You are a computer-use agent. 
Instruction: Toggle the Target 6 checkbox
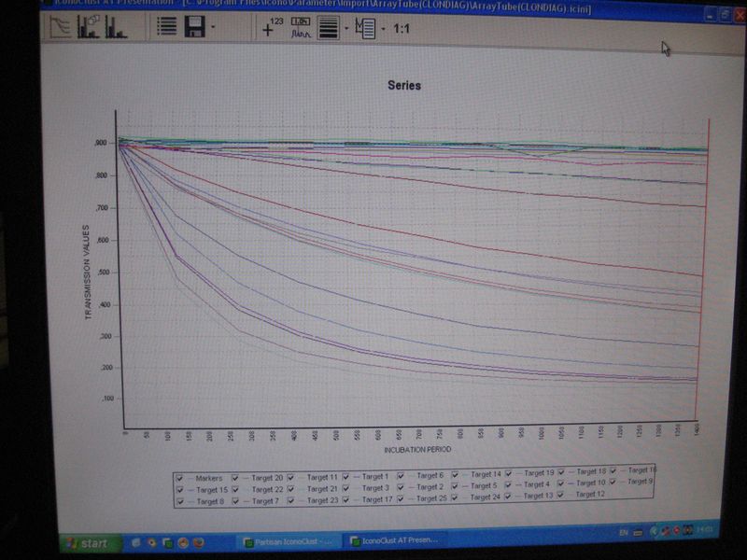pyautogui.click(x=401, y=476)
